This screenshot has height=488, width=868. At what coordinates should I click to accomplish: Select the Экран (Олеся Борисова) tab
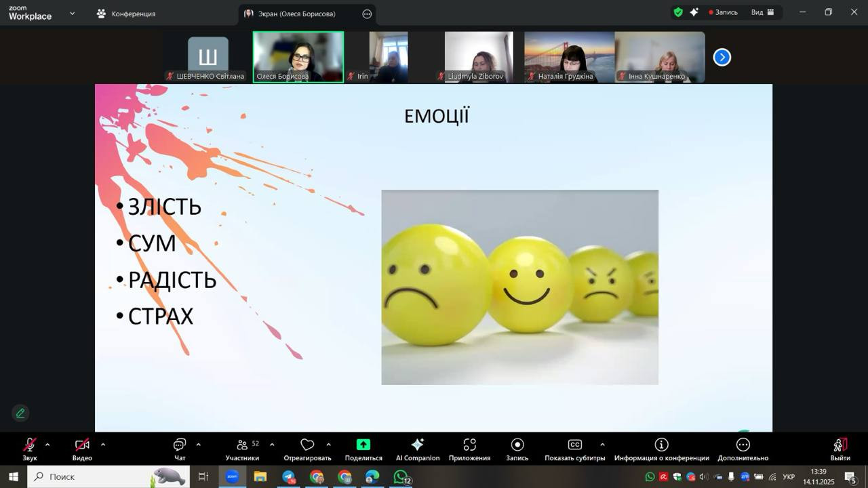pyautogui.click(x=297, y=14)
